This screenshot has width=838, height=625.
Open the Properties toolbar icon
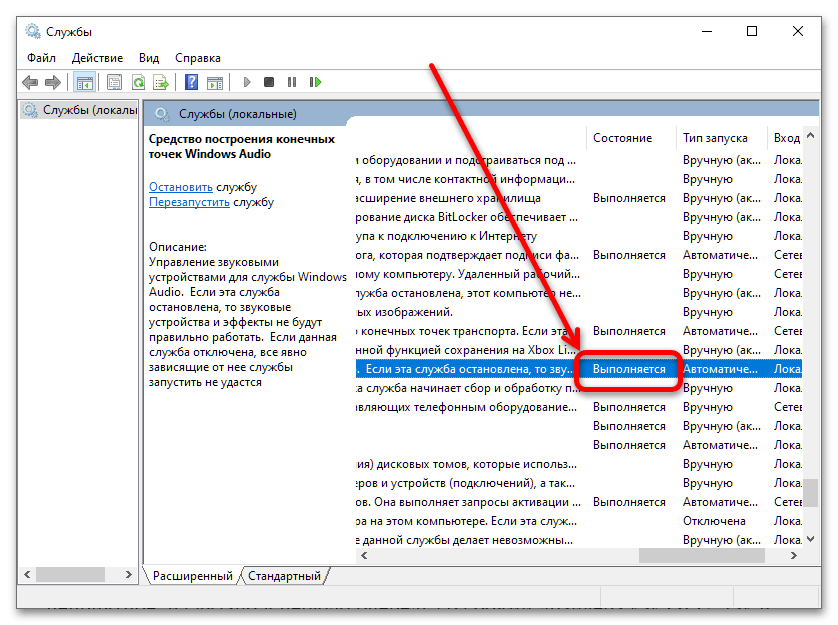(114, 82)
